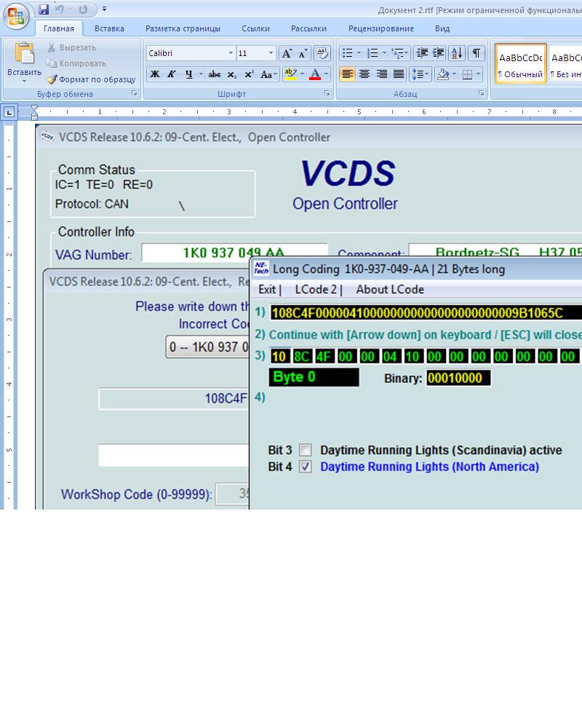
Task: Click LCode 2 in Long Coding window
Action: pos(316,290)
